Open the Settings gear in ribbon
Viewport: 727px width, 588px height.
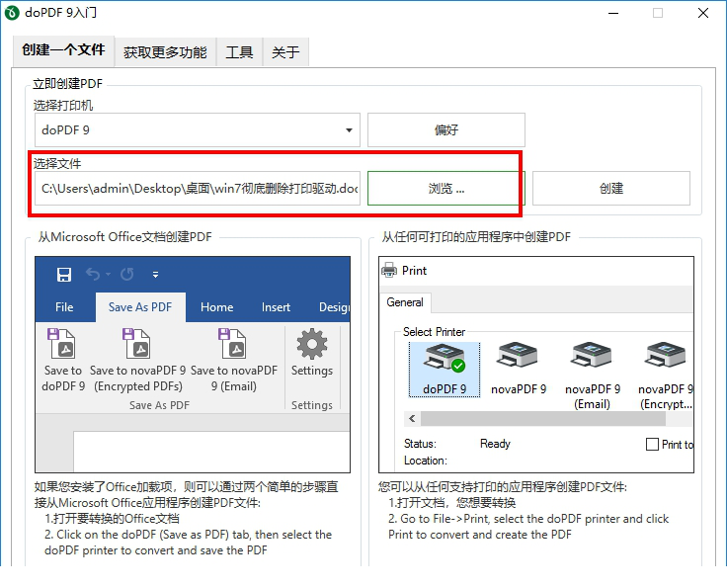click(312, 344)
